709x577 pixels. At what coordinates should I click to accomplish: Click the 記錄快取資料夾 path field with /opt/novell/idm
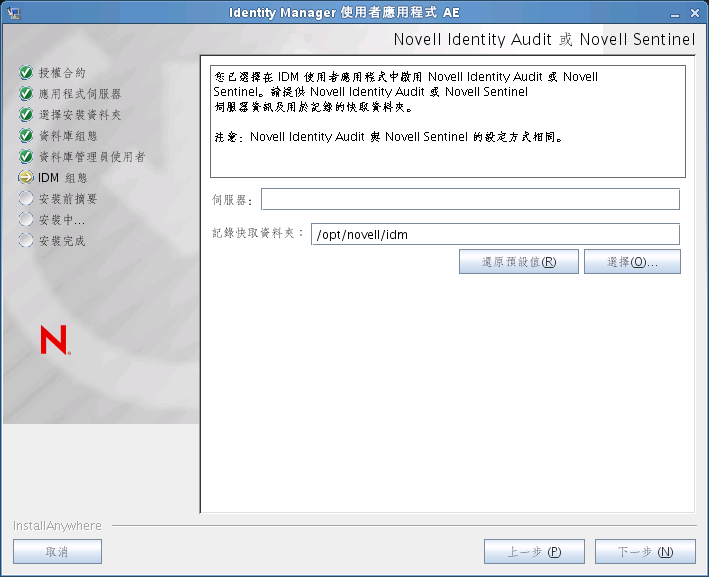pyautogui.click(x=495, y=234)
